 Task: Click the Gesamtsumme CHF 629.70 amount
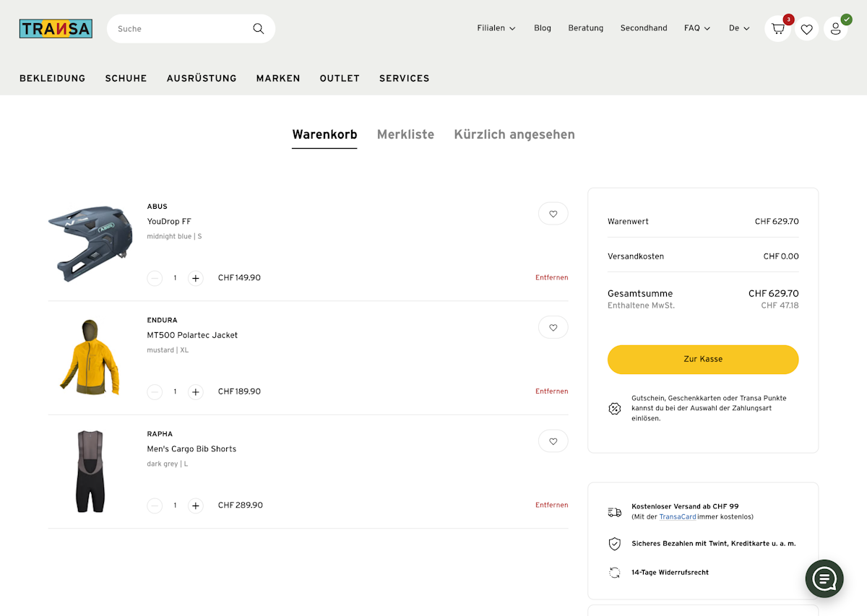774,294
